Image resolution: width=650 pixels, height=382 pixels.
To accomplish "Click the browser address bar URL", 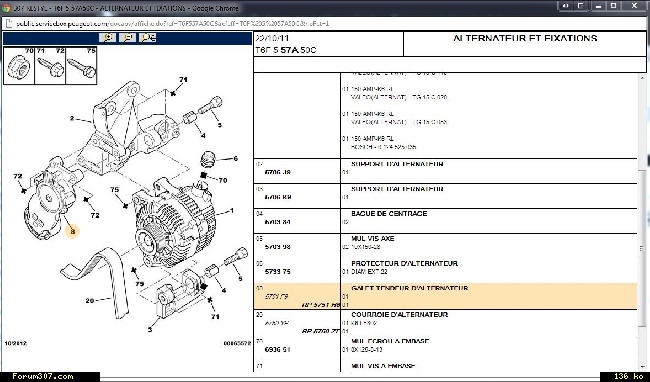I will 172,24.
